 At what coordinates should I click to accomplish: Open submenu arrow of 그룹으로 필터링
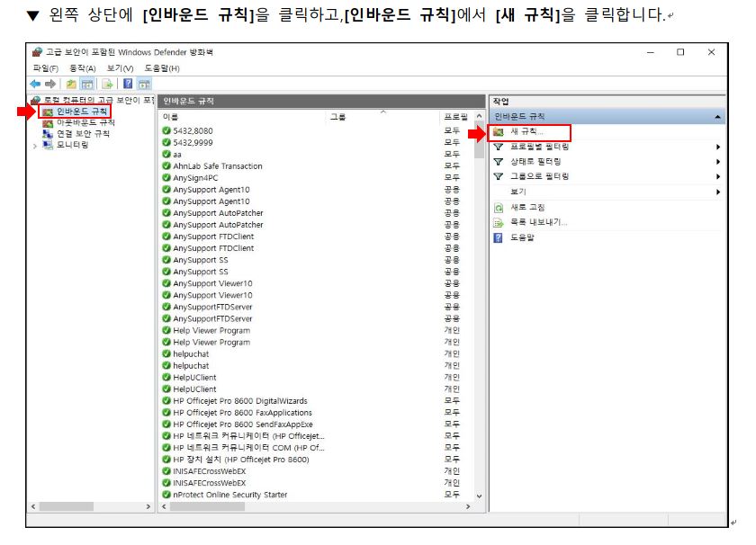(718, 177)
